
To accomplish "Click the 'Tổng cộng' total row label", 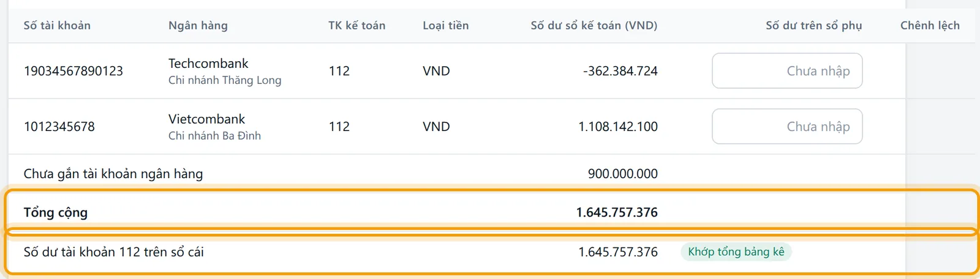I will [x=56, y=213].
